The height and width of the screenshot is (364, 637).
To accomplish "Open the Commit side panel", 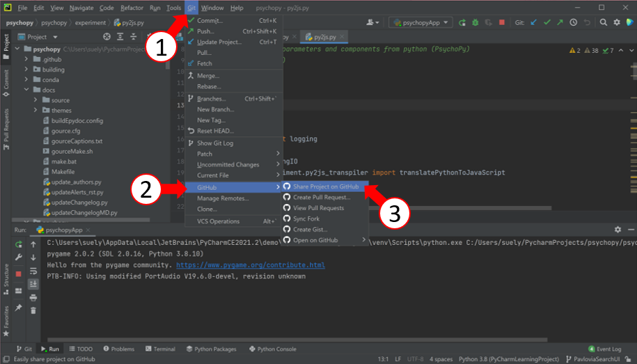I will point(6,83).
